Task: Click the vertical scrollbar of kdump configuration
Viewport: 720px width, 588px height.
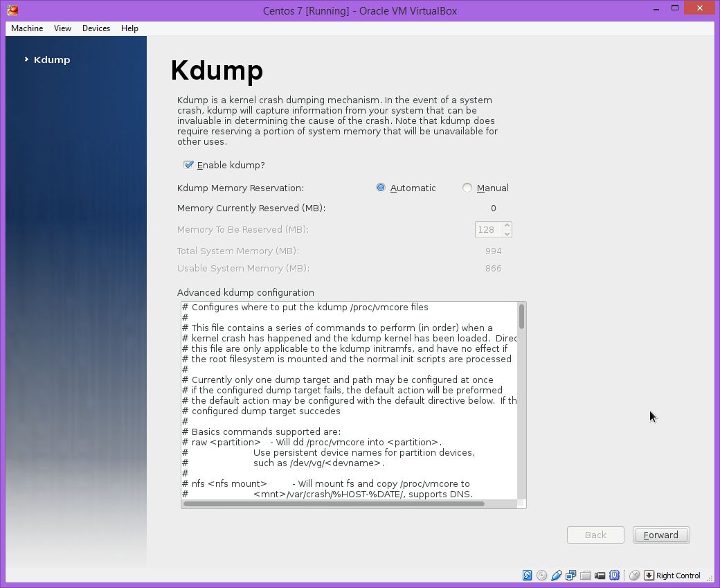Action: point(521,400)
